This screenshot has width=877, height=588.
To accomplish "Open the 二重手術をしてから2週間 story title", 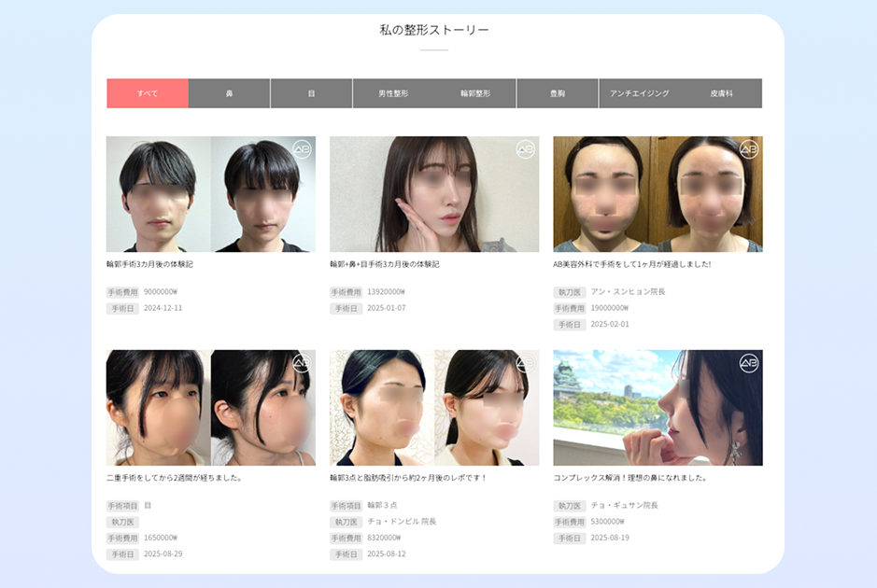I will pyautogui.click(x=175, y=478).
